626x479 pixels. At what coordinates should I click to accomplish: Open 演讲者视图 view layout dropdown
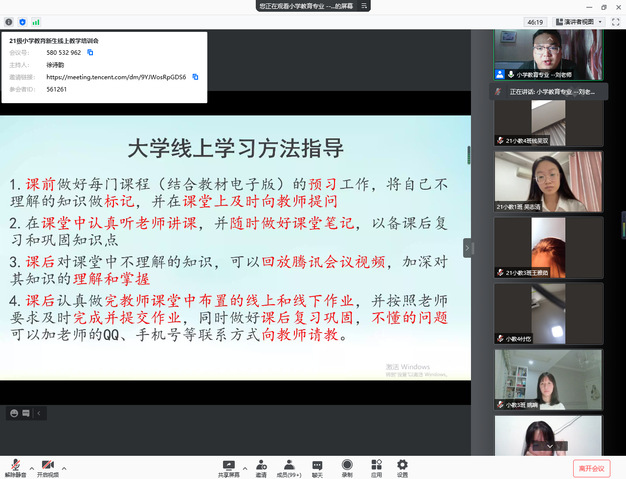(579, 20)
